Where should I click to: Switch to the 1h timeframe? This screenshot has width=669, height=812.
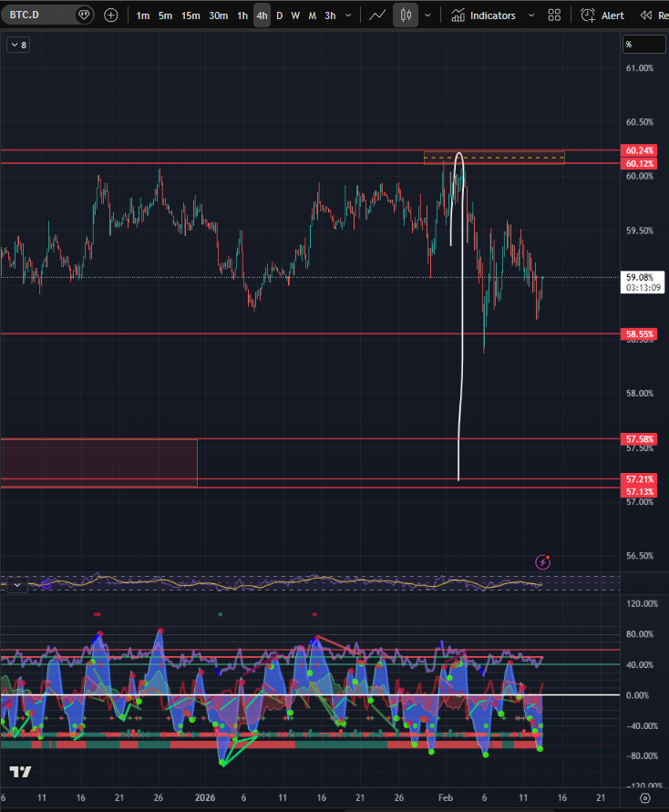tap(242, 15)
